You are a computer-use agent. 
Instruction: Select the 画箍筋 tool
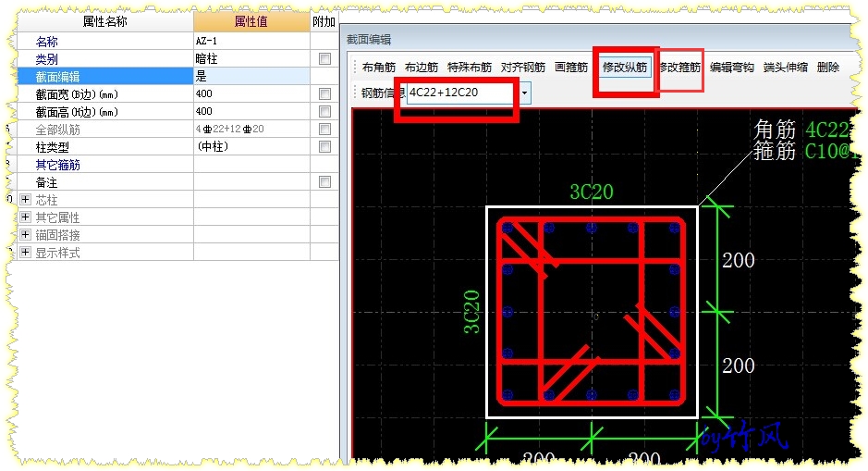571,67
